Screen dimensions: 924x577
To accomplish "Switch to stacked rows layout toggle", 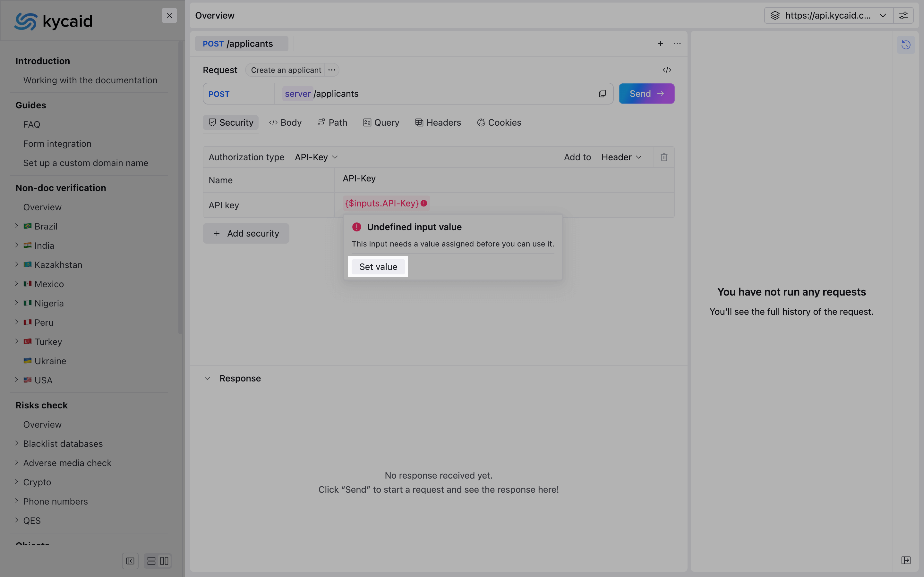I will (x=151, y=561).
